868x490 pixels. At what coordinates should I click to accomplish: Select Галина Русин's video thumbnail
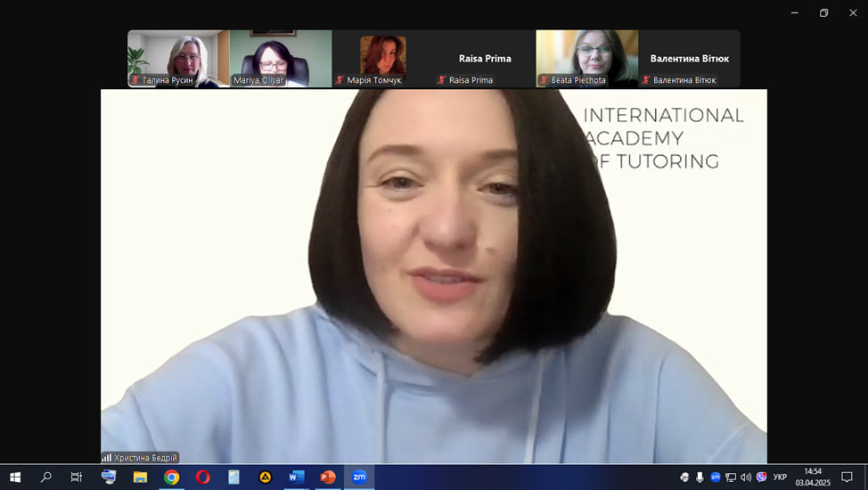click(178, 58)
